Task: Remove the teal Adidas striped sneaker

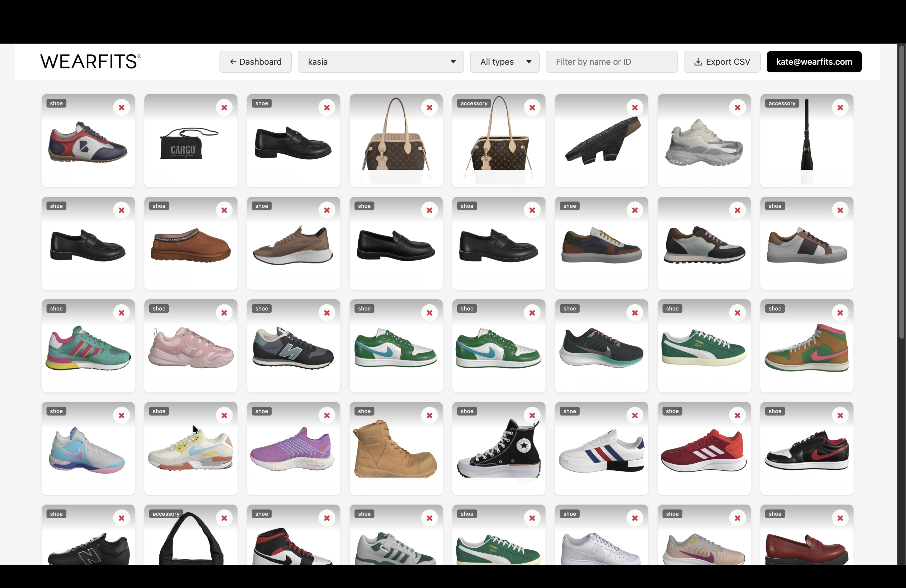Action: (121, 313)
